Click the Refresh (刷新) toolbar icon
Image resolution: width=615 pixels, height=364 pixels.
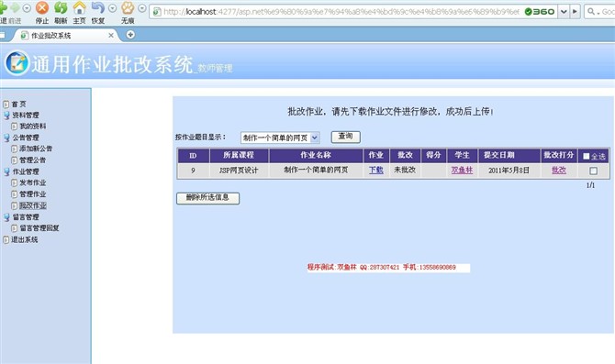(61, 8)
